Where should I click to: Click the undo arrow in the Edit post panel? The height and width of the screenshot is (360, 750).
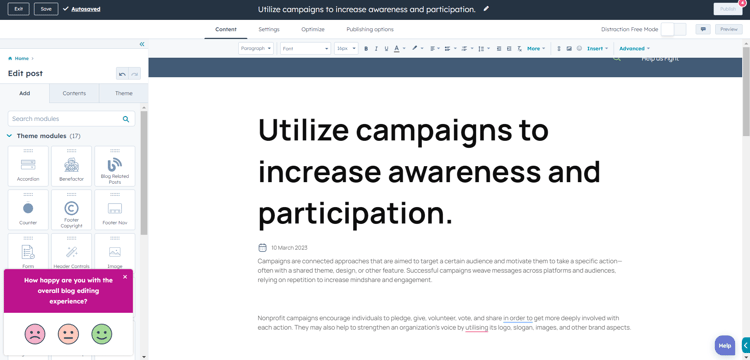[x=122, y=74]
